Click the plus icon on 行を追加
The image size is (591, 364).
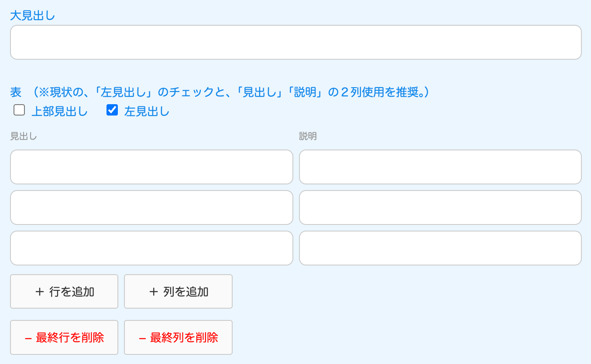click(39, 292)
